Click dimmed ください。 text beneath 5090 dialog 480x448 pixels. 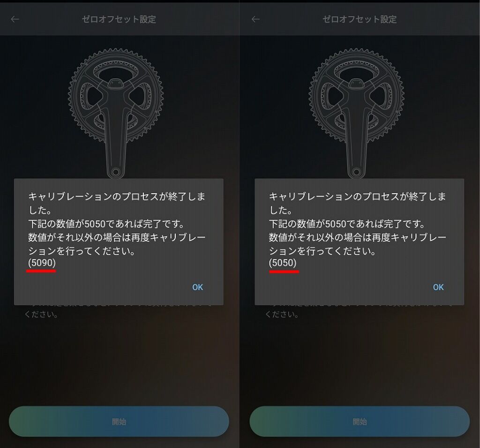pos(41,314)
